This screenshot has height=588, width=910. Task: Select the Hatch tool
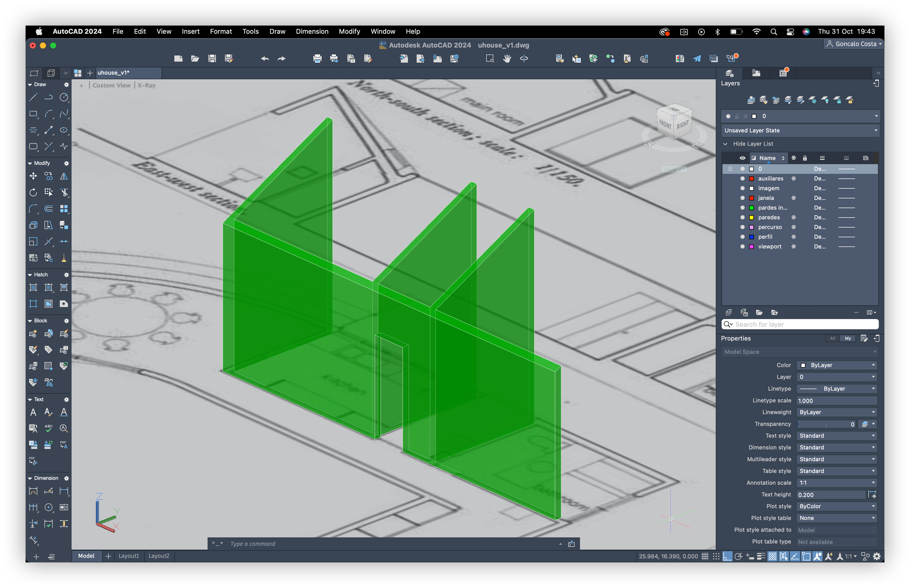pyautogui.click(x=33, y=288)
